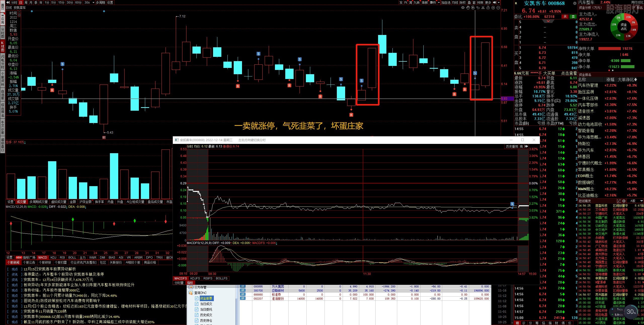Image resolution: width=644 pixels, height=325 pixels.
Task: Click settings icon under info box close
Action: [19, 15]
